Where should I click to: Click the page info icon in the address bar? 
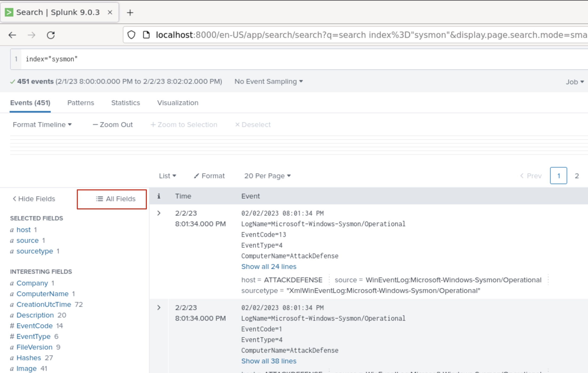(146, 35)
